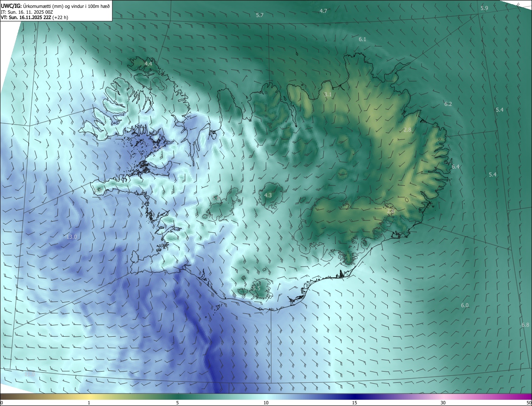Viewport: 532px width, 406px height.
Task: Click the 6.2 value label on the map
Action: point(448,104)
